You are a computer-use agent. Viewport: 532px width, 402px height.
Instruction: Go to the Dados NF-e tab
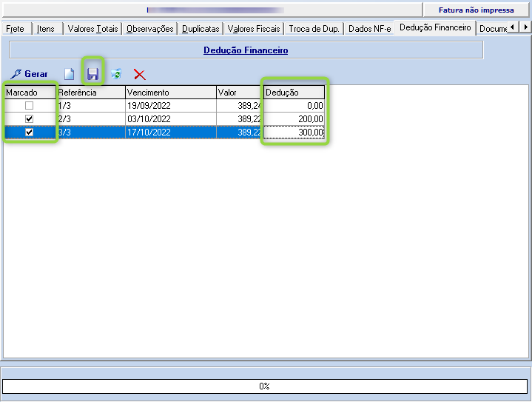369,29
